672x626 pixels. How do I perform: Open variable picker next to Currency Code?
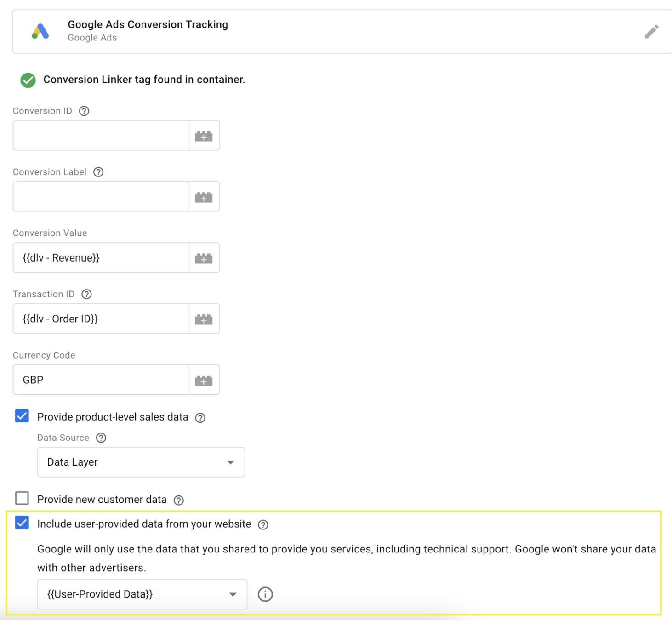pos(204,380)
